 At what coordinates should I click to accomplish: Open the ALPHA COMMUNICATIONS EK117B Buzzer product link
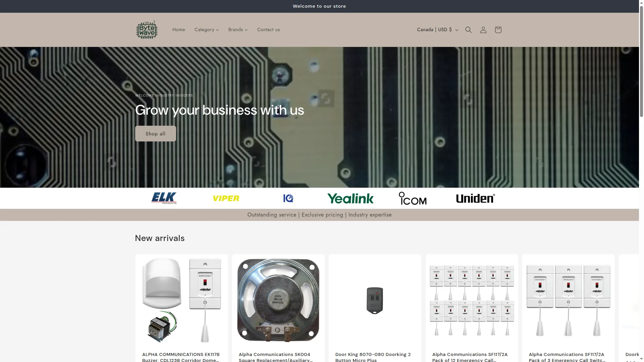click(x=181, y=357)
